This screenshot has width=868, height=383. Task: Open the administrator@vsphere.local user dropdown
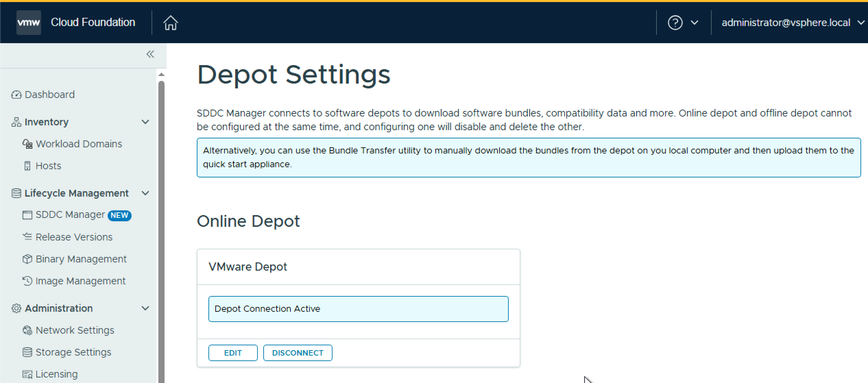click(x=792, y=23)
